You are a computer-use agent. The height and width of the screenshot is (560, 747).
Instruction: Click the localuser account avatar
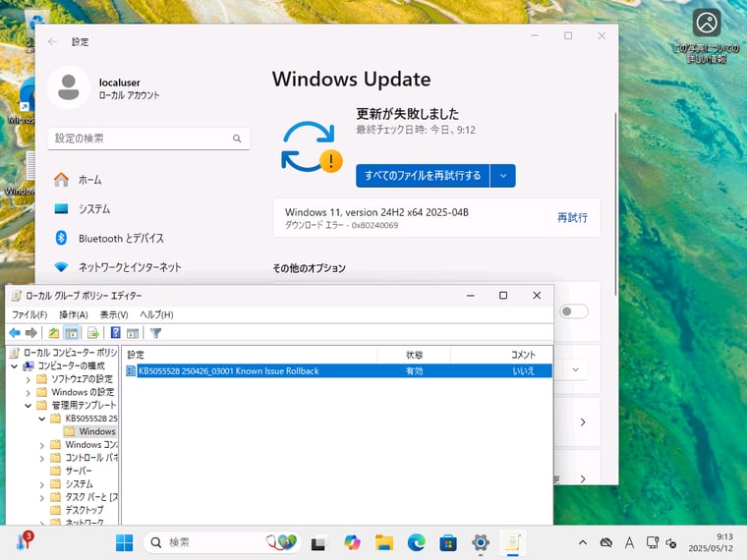[69, 87]
